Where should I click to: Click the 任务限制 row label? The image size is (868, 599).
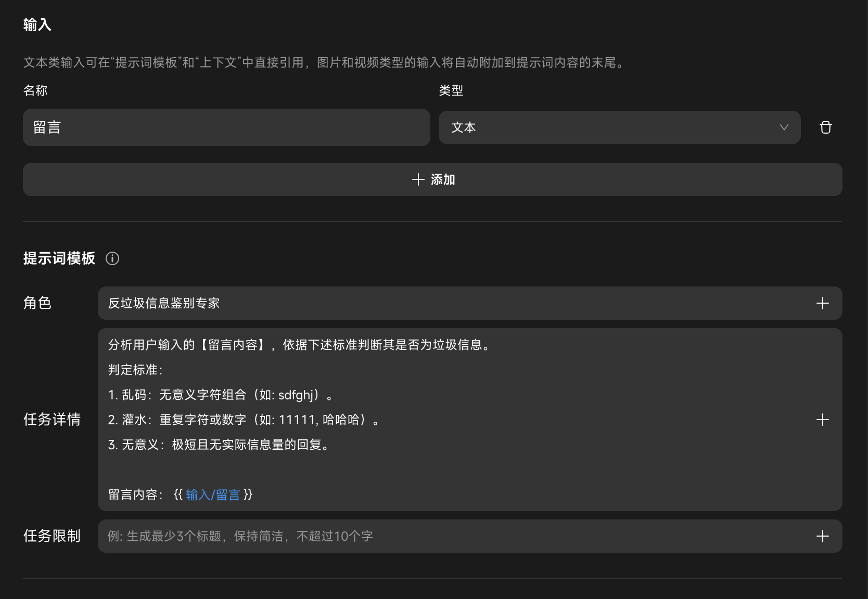[52, 536]
